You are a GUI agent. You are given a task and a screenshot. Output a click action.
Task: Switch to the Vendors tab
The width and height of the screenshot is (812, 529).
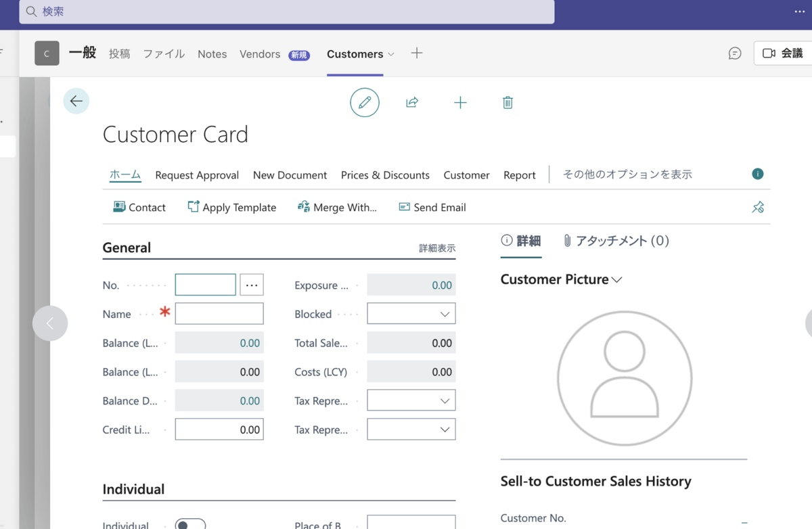[259, 53]
